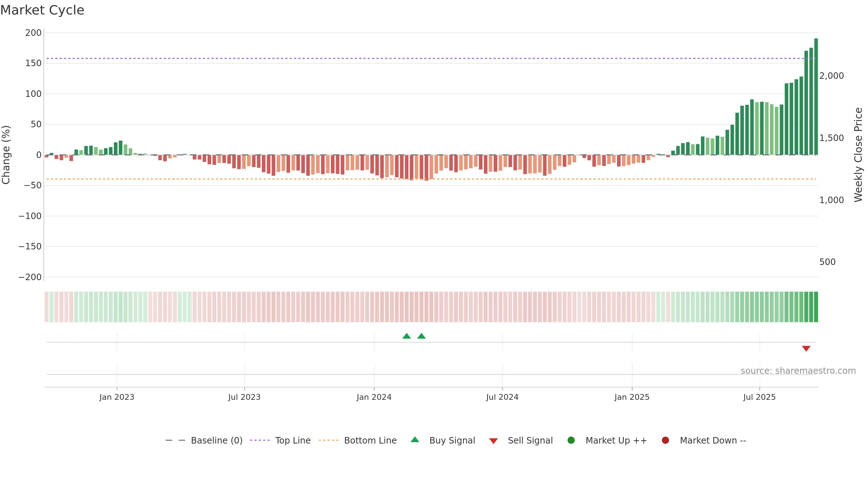Click the Jan 2025 axis label

click(x=632, y=397)
